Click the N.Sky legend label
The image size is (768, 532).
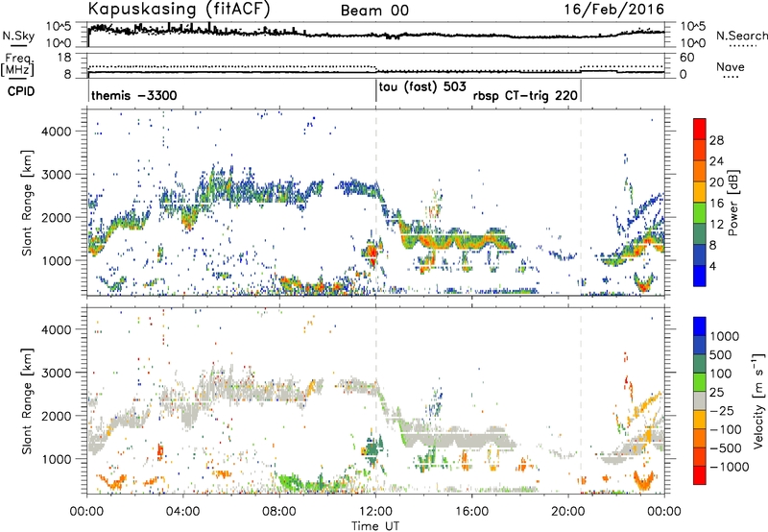coord(18,36)
